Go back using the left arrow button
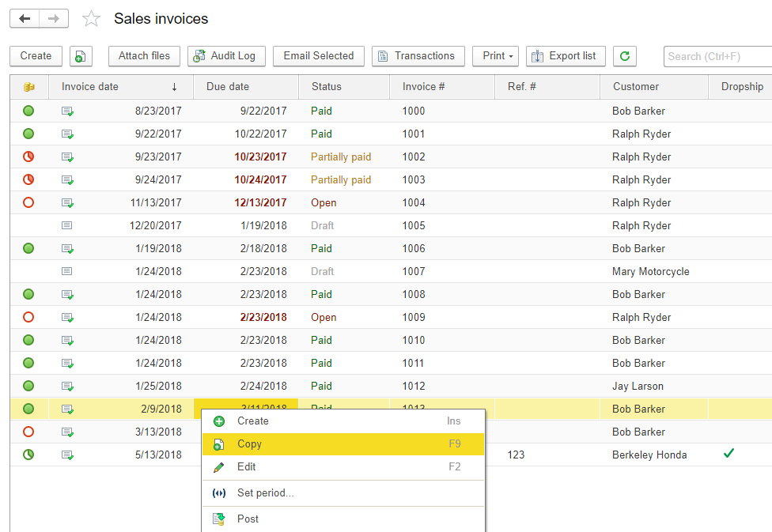 (x=25, y=19)
